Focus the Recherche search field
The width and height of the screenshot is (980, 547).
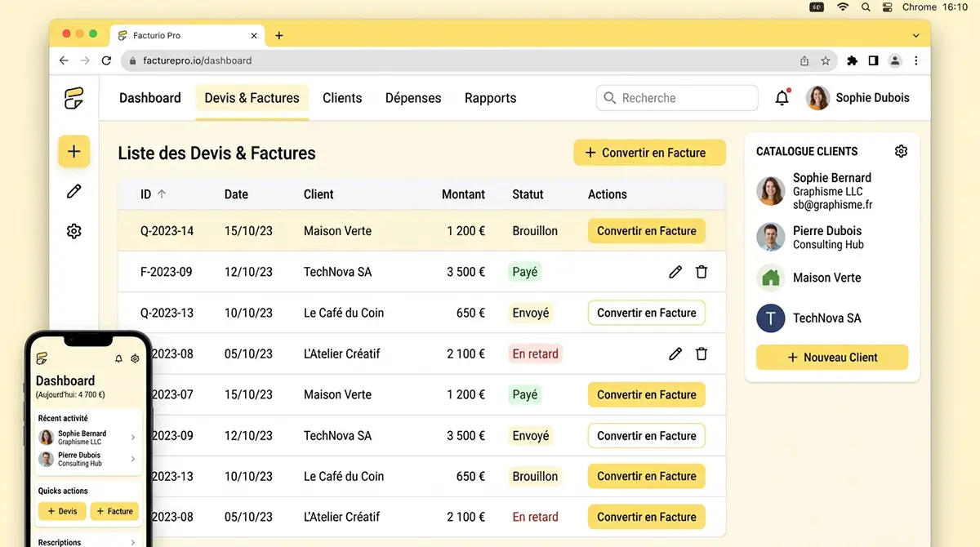[x=677, y=98]
